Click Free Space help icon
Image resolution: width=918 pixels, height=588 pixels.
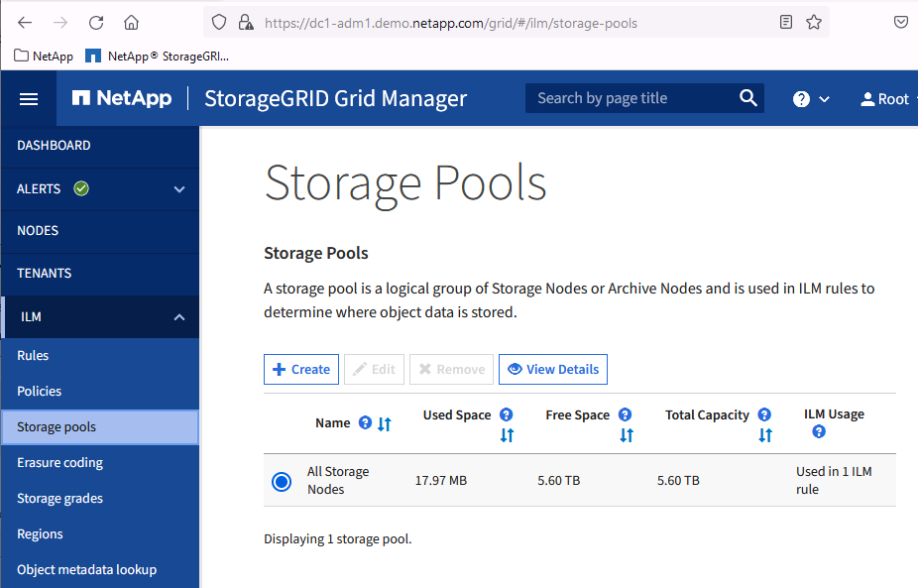click(x=625, y=414)
